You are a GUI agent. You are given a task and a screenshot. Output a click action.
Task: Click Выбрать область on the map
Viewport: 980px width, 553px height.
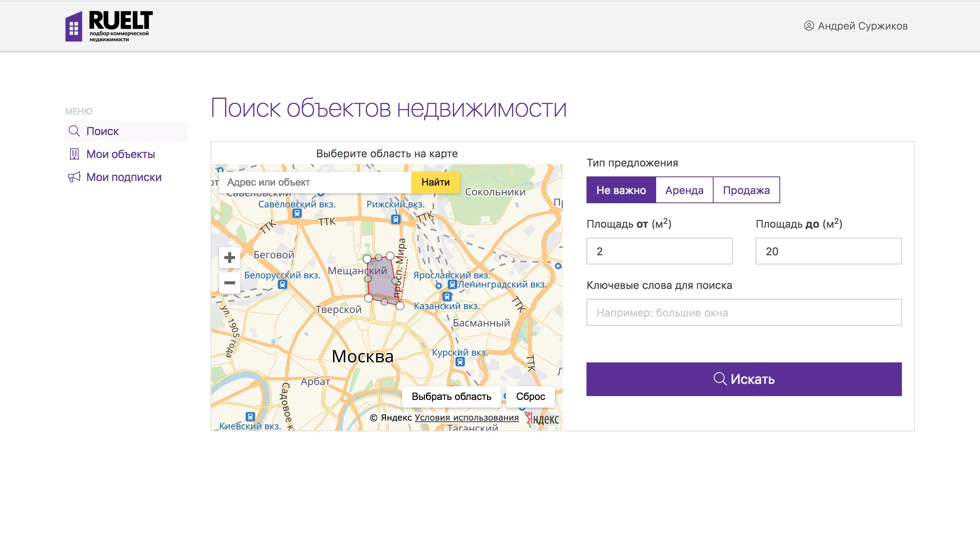click(451, 396)
